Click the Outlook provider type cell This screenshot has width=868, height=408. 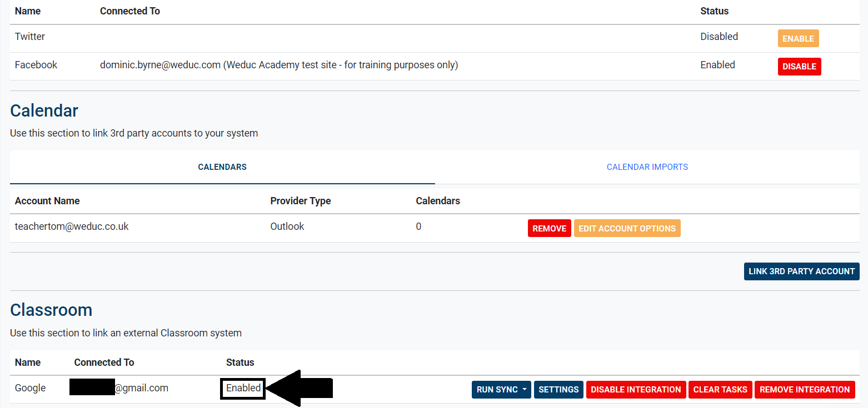pyautogui.click(x=287, y=226)
